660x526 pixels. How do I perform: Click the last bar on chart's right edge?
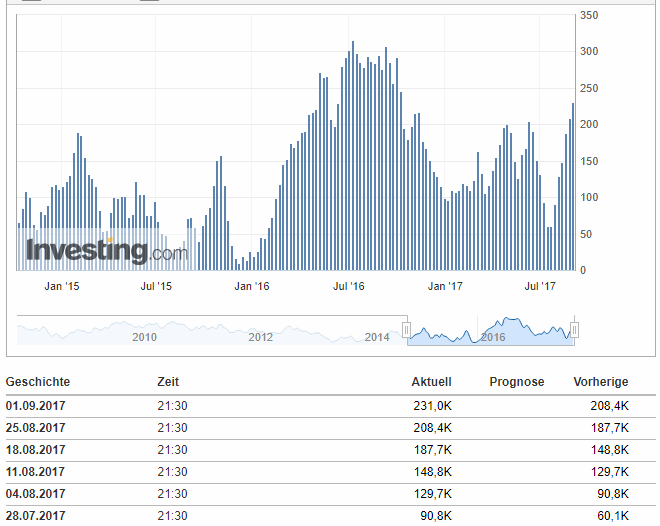(x=573, y=186)
